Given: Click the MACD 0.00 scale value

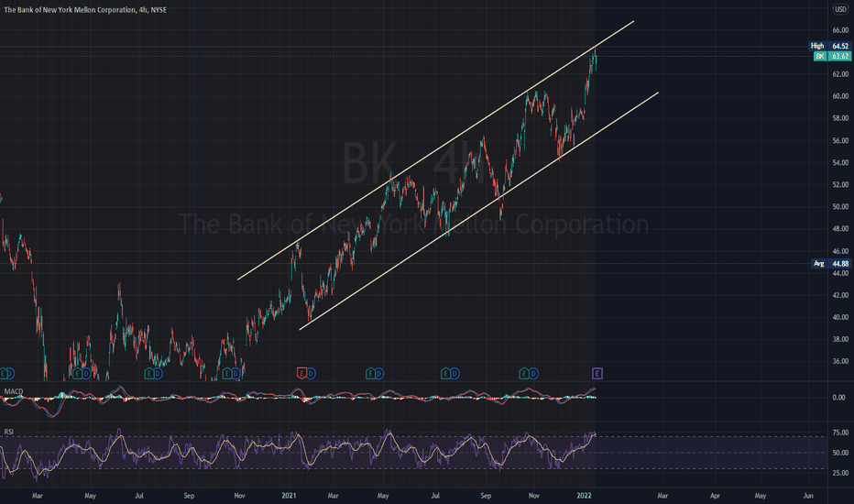Looking at the screenshot, I should 838,398.
